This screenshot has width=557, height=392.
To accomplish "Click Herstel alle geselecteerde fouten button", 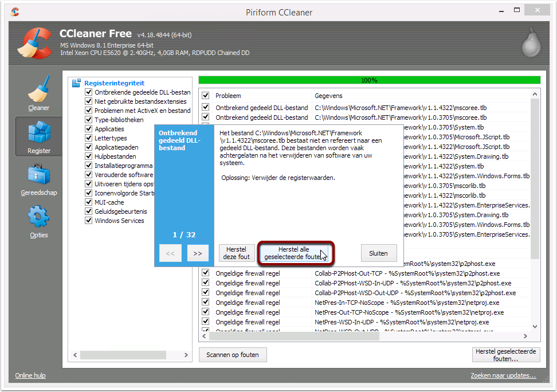I will (x=294, y=253).
